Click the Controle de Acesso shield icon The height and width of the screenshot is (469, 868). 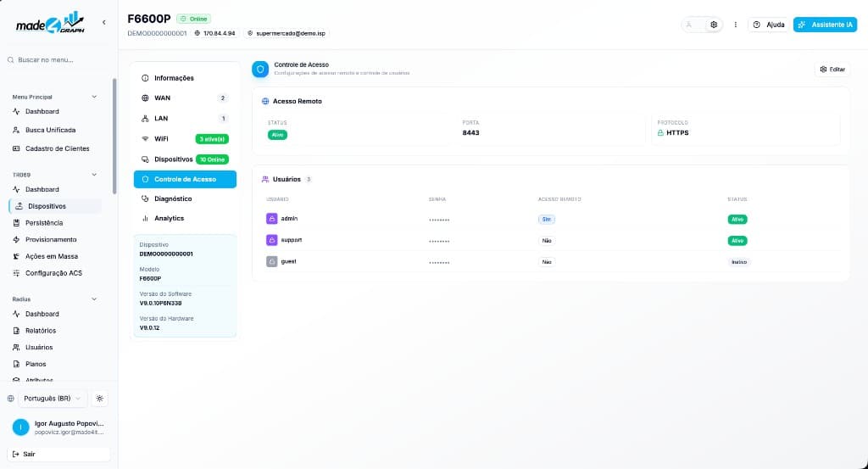pos(260,69)
